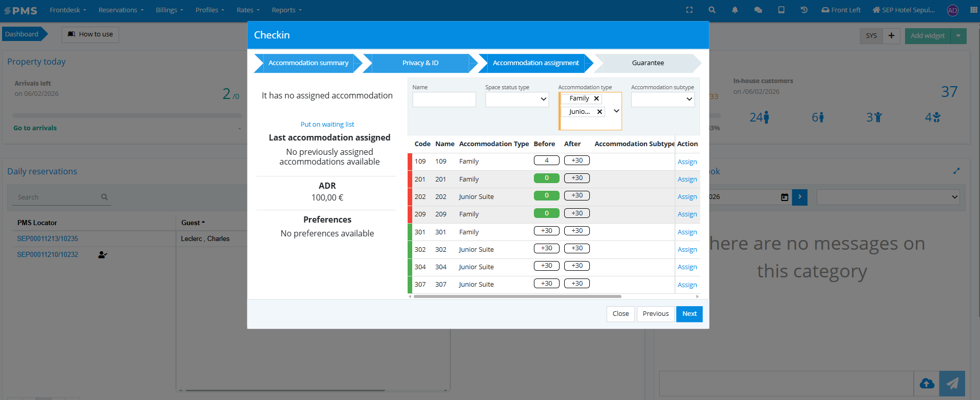This screenshot has width=980, height=400.
Task: Go to Accommodation summary step
Action: click(308, 63)
